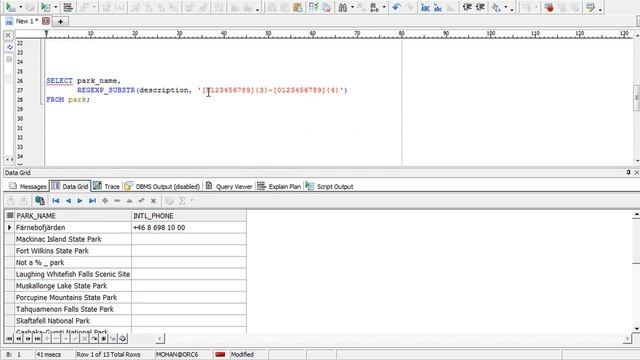640x360 pixels.
Task: Go to first record in grid navigator
Action: [56, 200]
